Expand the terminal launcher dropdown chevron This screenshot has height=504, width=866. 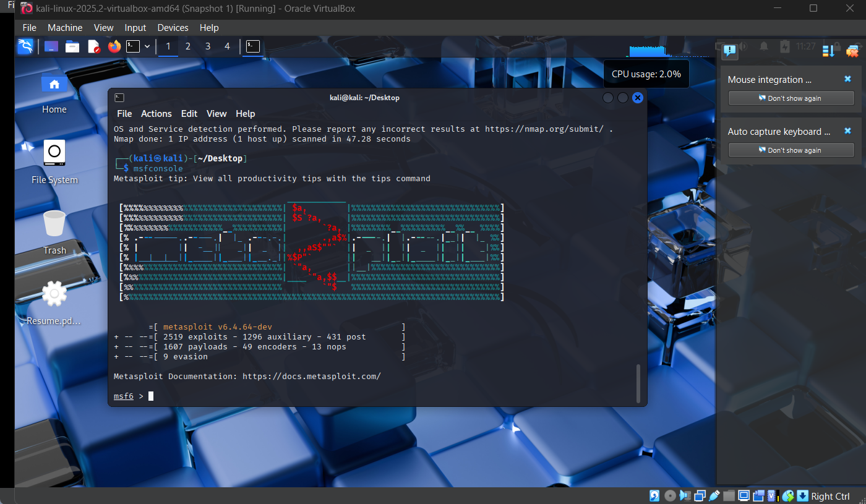point(147,46)
